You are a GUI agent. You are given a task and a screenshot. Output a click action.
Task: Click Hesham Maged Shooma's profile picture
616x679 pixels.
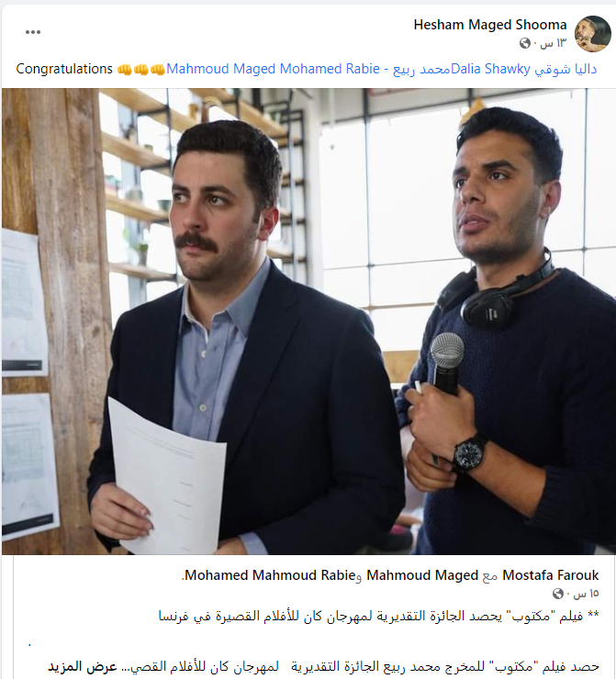click(x=593, y=34)
